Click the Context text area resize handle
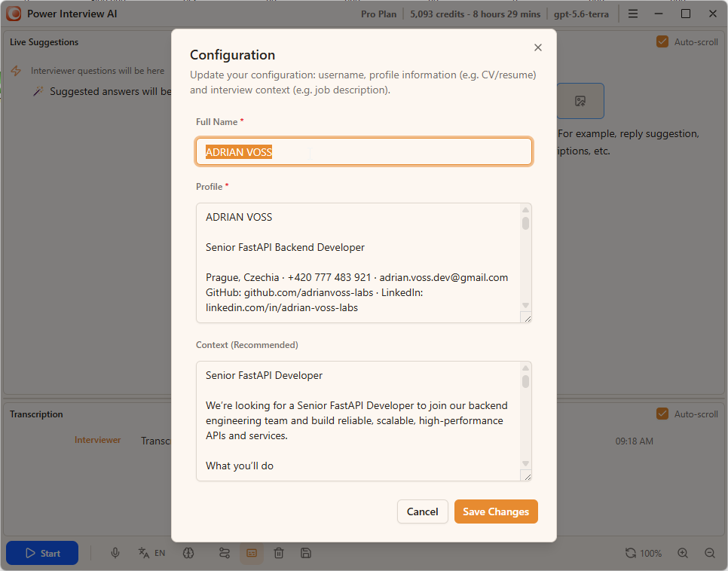728x571 pixels. tap(527, 476)
